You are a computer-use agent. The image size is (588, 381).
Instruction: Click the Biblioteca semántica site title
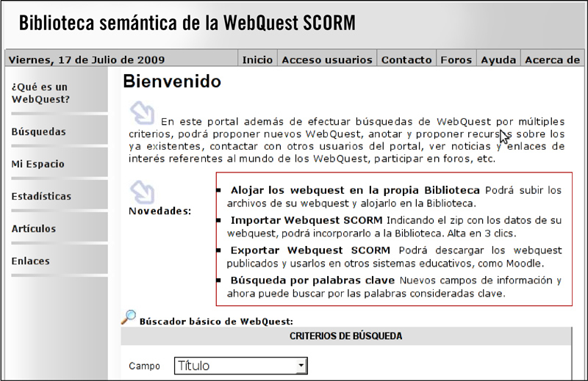click(x=187, y=23)
